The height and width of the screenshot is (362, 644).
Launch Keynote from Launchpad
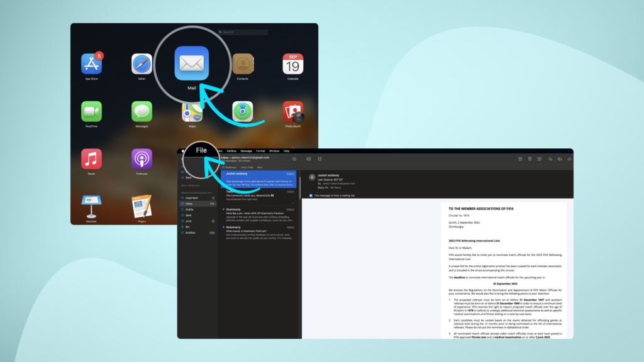click(91, 207)
